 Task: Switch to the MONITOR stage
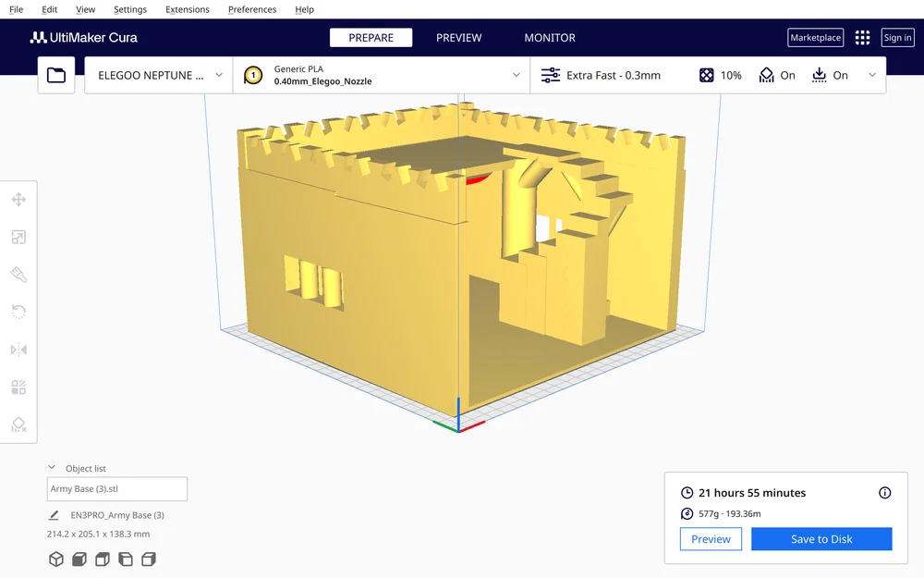[550, 38]
